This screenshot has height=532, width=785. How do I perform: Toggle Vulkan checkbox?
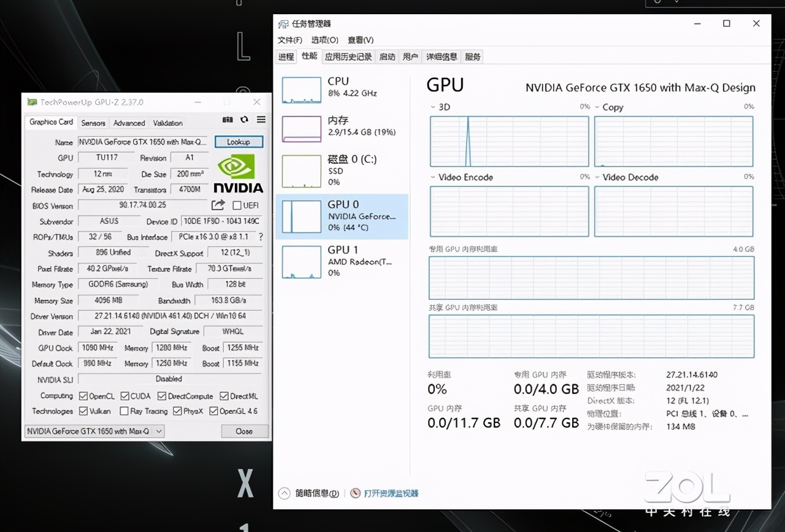[x=82, y=411]
